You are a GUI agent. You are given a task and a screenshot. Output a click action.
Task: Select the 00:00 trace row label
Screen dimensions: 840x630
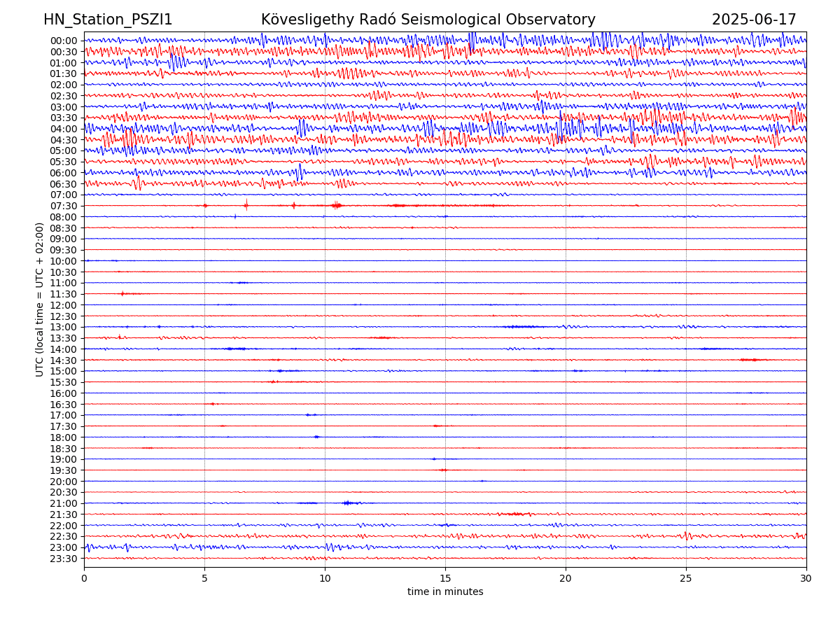coord(64,41)
